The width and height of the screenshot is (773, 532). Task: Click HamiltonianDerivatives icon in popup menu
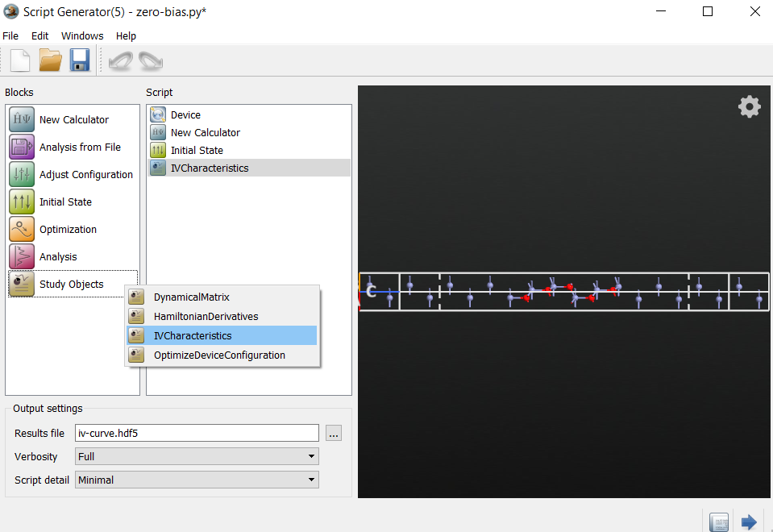point(136,316)
